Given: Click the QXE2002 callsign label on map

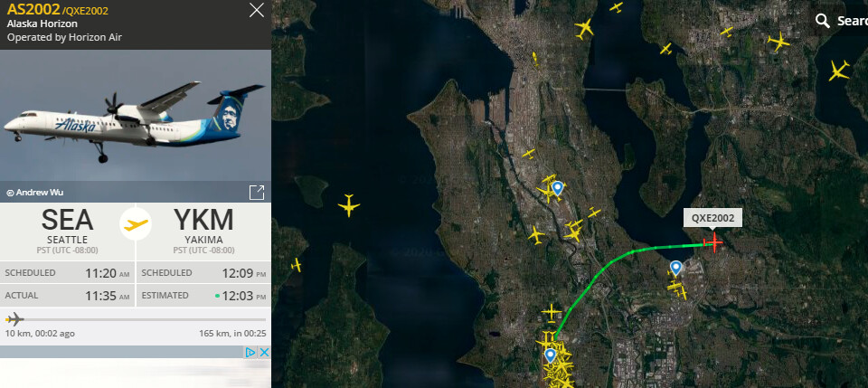Looking at the screenshot, I should click(x=713, y=218).
